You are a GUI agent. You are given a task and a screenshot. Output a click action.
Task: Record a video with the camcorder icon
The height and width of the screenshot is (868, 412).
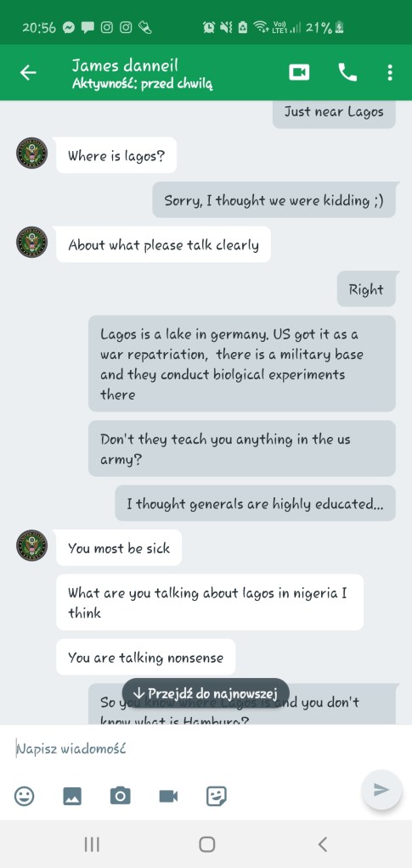[x=168, y=796]
